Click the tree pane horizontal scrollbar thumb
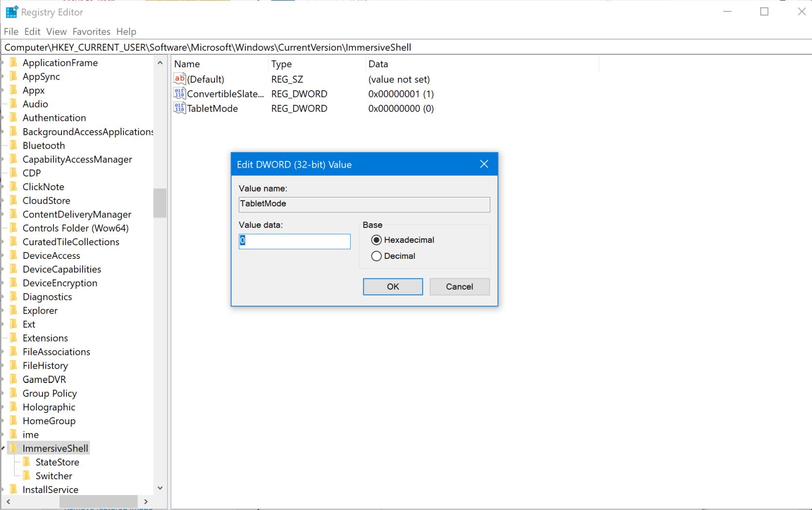The height and width of the screenshot is (510, 812). (x=98, y=501)
